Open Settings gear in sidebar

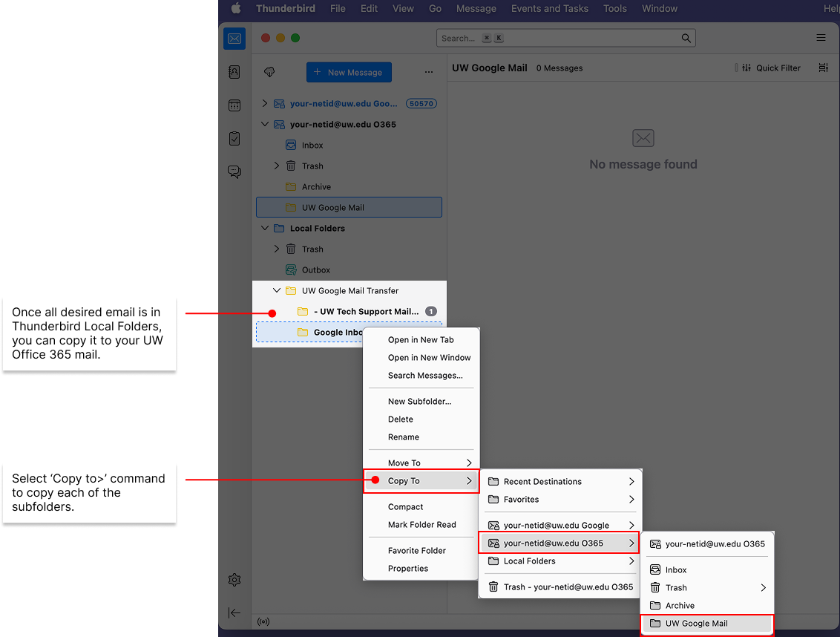click(x=234, y=580)
